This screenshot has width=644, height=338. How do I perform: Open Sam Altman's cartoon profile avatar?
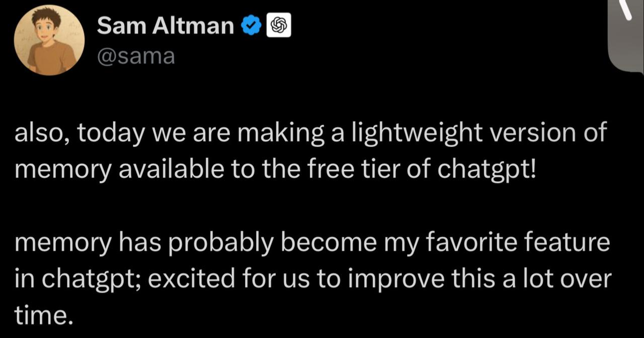pyautogui.click(x=49, y=40)
